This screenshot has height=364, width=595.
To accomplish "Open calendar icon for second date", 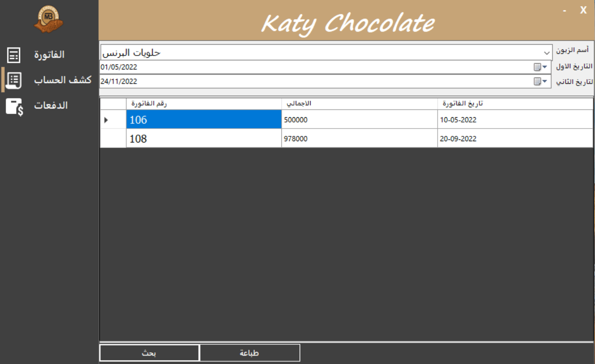I will 540,81.
